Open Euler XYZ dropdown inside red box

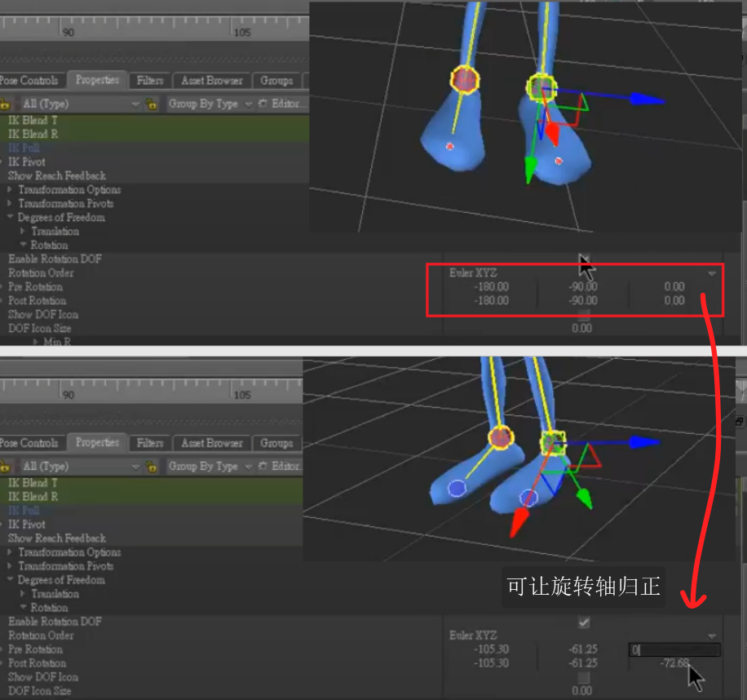coord(712,273)
